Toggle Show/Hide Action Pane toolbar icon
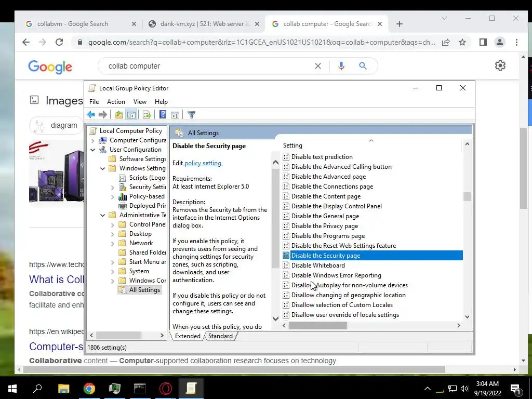This screenshot has width=532, height=399. [x=175, y=115]
